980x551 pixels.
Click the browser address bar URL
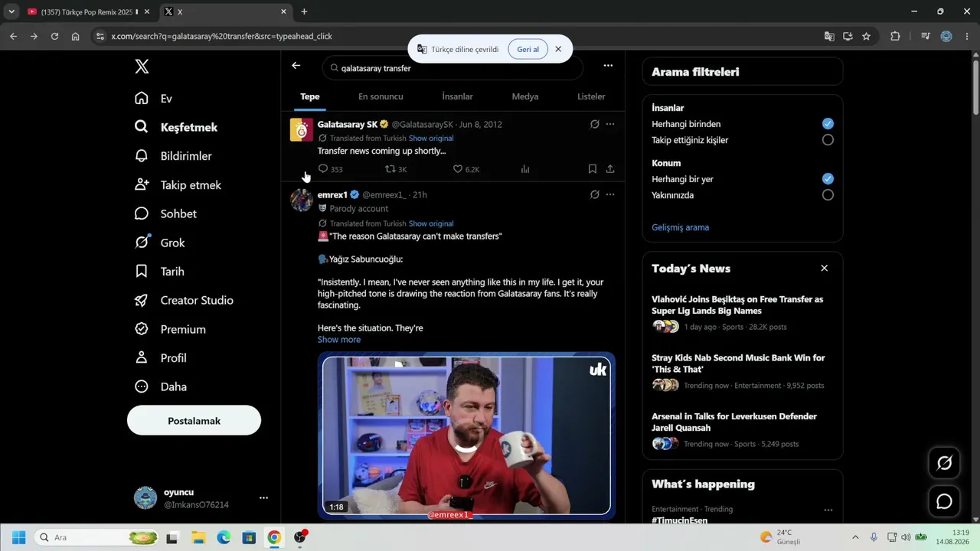coord(221,36)
